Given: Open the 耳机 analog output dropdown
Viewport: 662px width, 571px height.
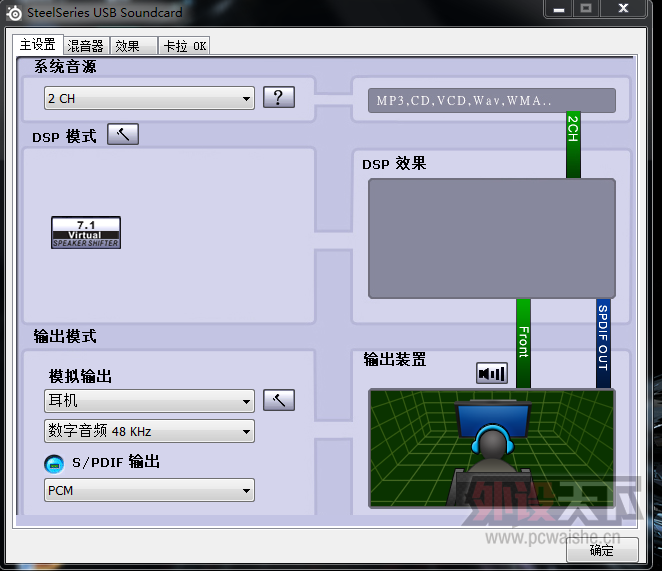Looking at the screenshot, I should tap(150, 402).
